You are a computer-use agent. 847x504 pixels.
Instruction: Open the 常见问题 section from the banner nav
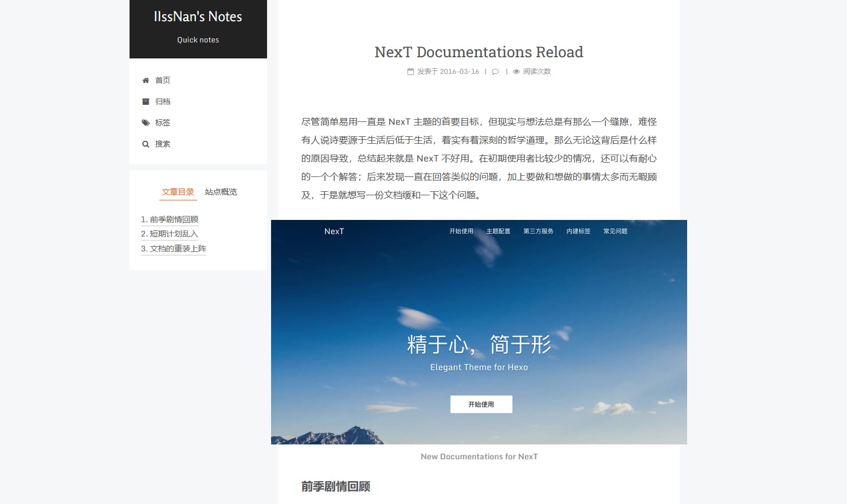[615, 231]
